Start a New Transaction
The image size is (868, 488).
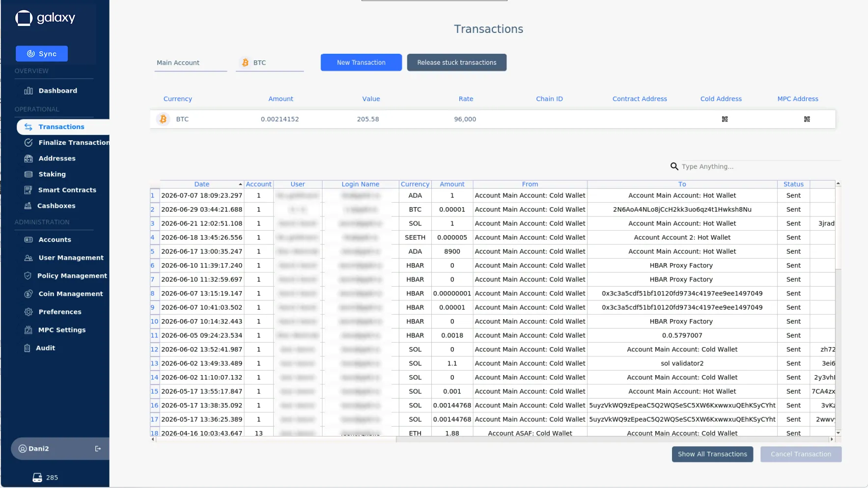[x=361, y=62]
